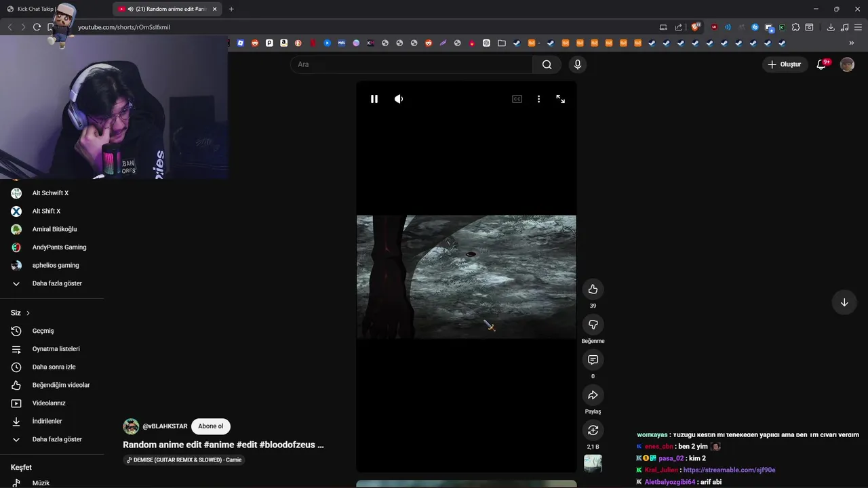The height and width of the screenshot is (488, 868).
Task: Open the @vBLAHKSTAR channel link
Action: tap(165, 426)
